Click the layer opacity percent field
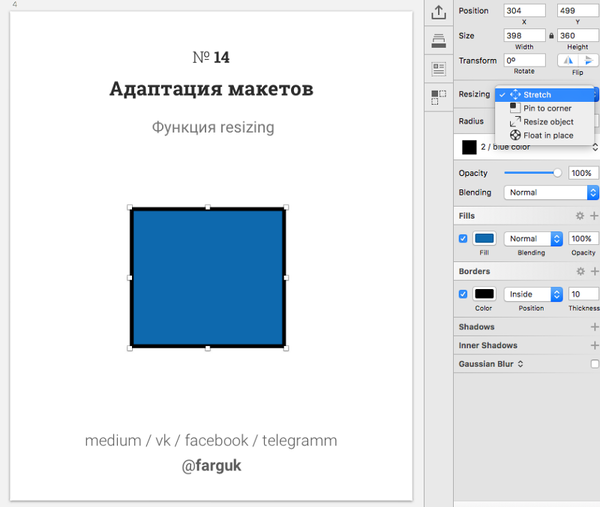Viewport: 600px width, 507px height. tap(583, 173)
